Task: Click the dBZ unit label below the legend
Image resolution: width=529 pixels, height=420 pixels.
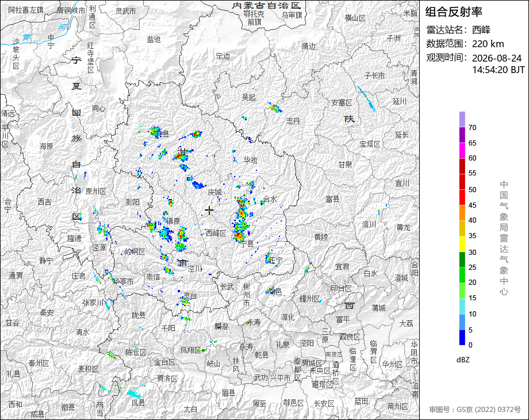Action: [463, 360]
